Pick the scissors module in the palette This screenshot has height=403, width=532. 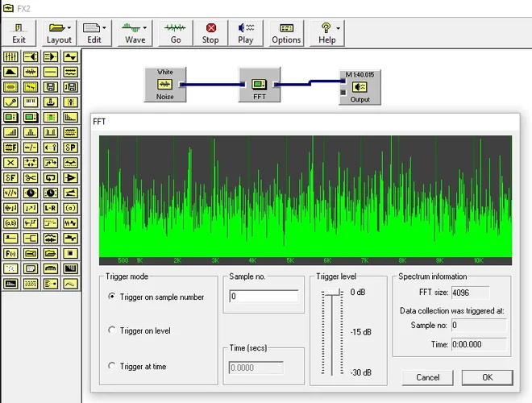click(x=31, y=177)
